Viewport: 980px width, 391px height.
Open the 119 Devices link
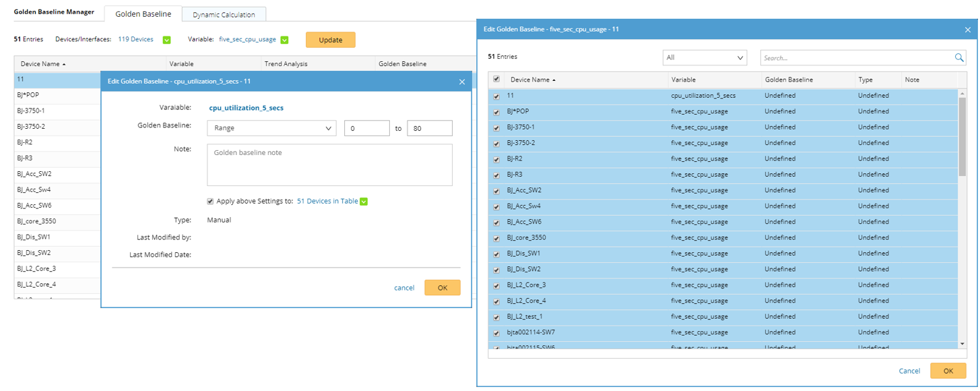136,40
